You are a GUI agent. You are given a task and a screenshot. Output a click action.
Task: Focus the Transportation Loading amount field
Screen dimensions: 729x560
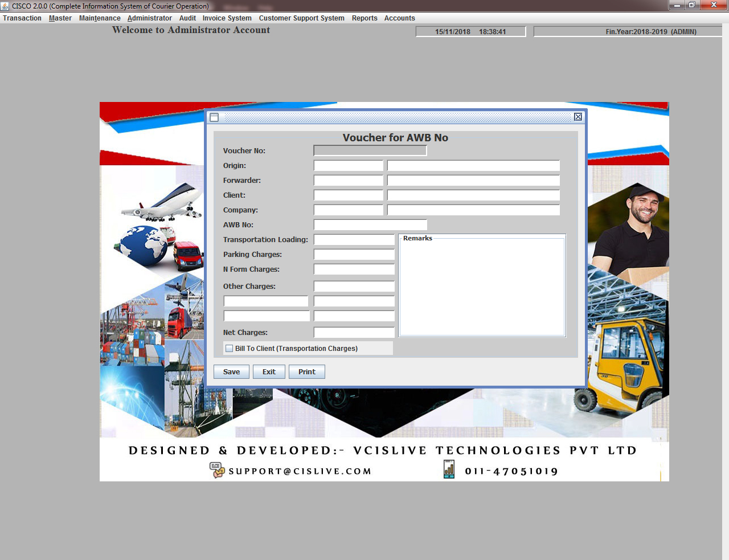[x=354, y=240]
